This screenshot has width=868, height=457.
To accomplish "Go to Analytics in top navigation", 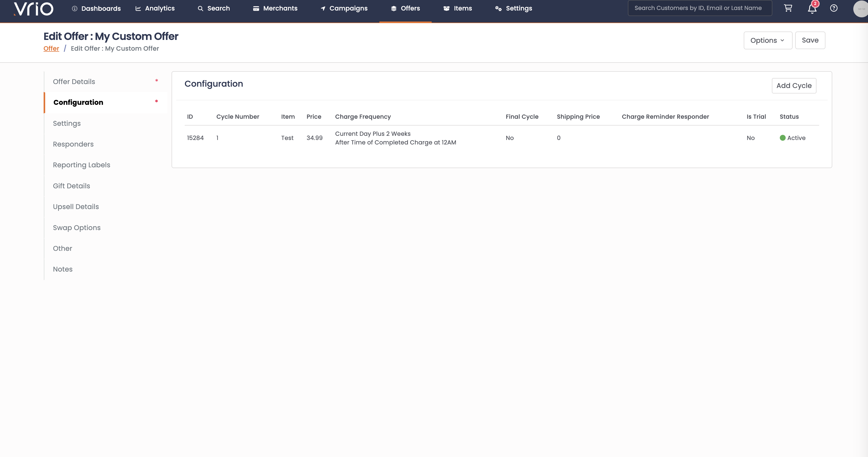I will [155, 8].
